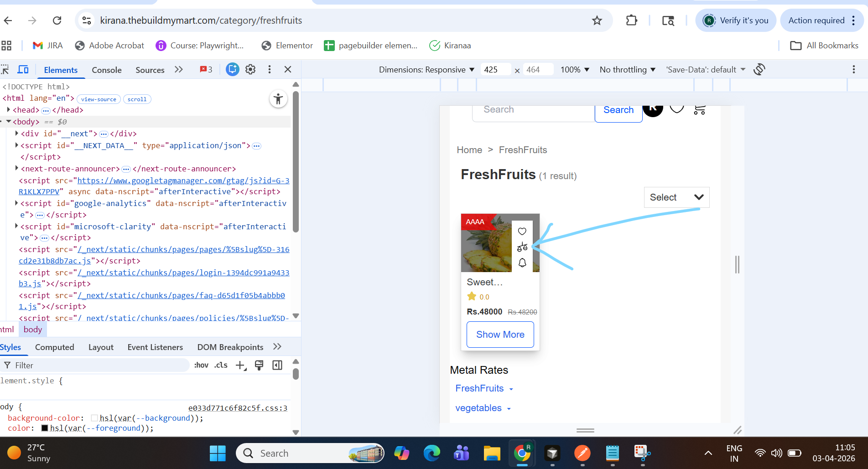Click the background-color swatch in Styles
Screen dimensions: 868x469
[x=94, y=418]
